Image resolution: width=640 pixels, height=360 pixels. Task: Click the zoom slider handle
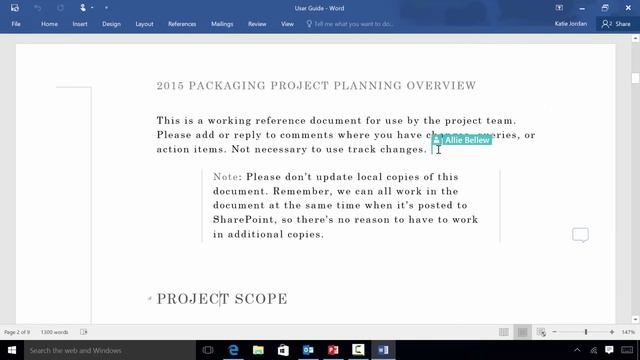(586, 332)
